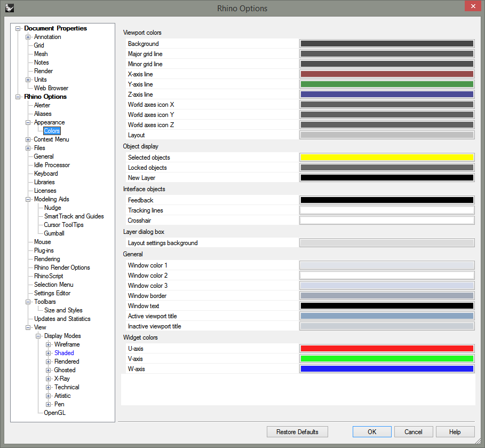This screenshot has height=448, width=485.
Task: Click the Locked objects color swatch
Action: pos(387,168)
